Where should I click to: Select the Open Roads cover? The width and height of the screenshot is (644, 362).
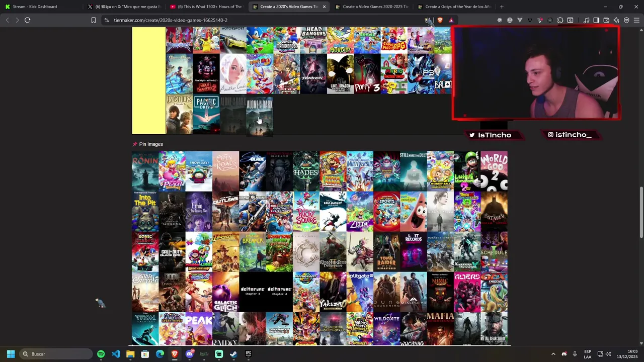(x=225, y=171)
